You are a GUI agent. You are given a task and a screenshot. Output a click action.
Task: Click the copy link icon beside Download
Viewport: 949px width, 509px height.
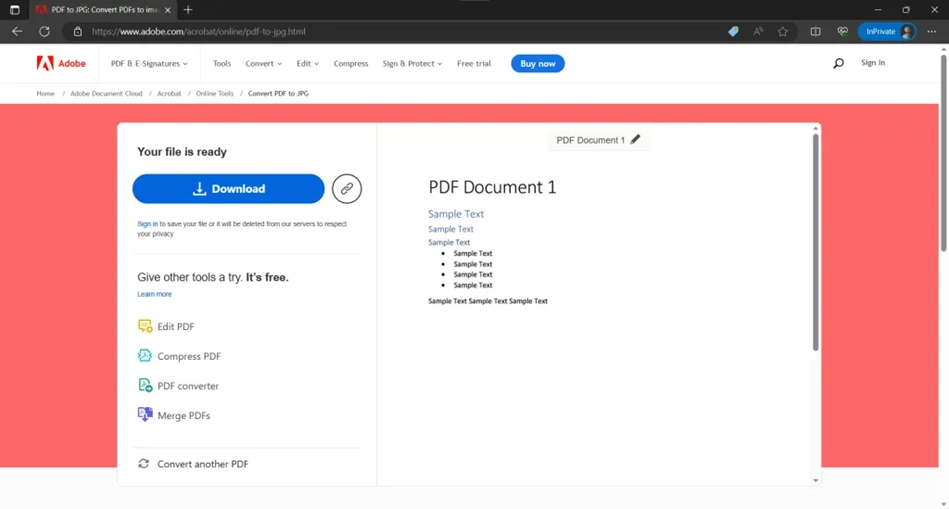(x=347, y=189)
